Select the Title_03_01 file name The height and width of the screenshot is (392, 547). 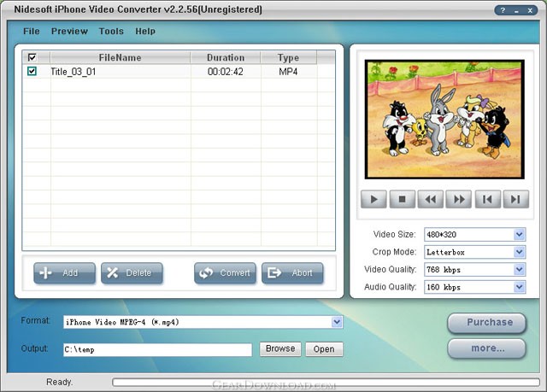click(x=74, y=72)
